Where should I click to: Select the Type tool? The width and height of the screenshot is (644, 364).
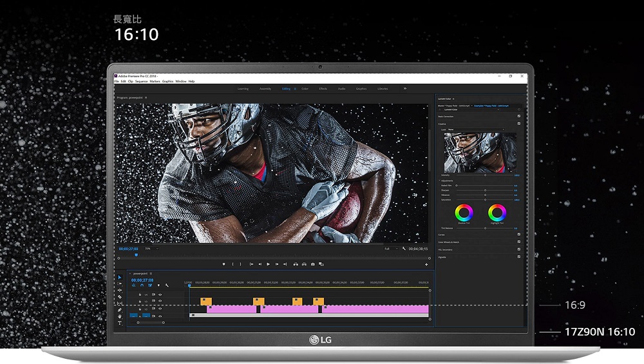pos(120,323)
